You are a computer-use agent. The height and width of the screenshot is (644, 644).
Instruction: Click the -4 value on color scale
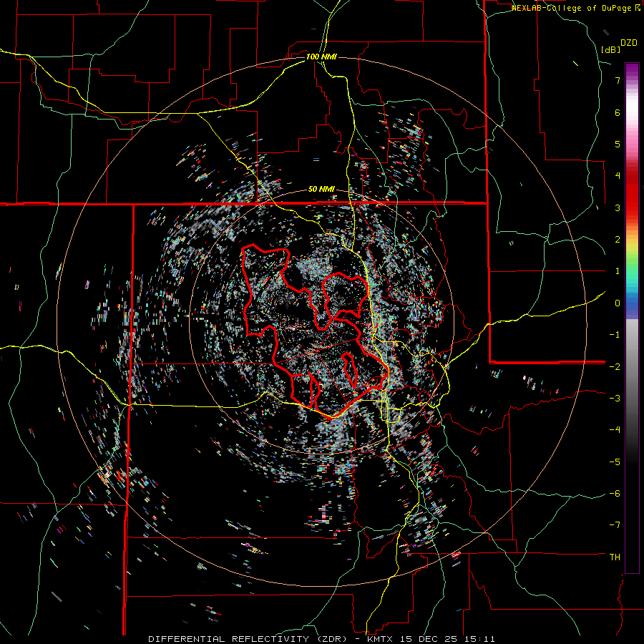(x=615, y=430)
